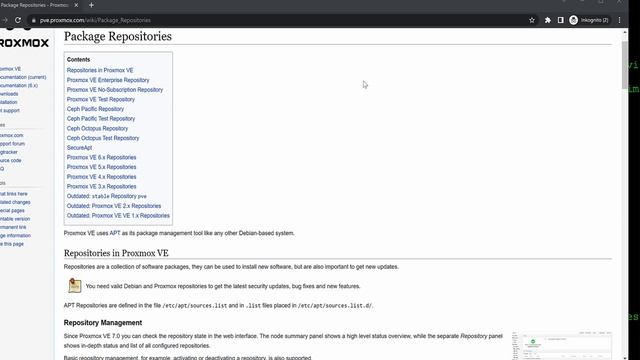Go to Ceph Octopus Repository section
Image resolution: width=640 pixels, height=360 pixels.
[97, 128]
